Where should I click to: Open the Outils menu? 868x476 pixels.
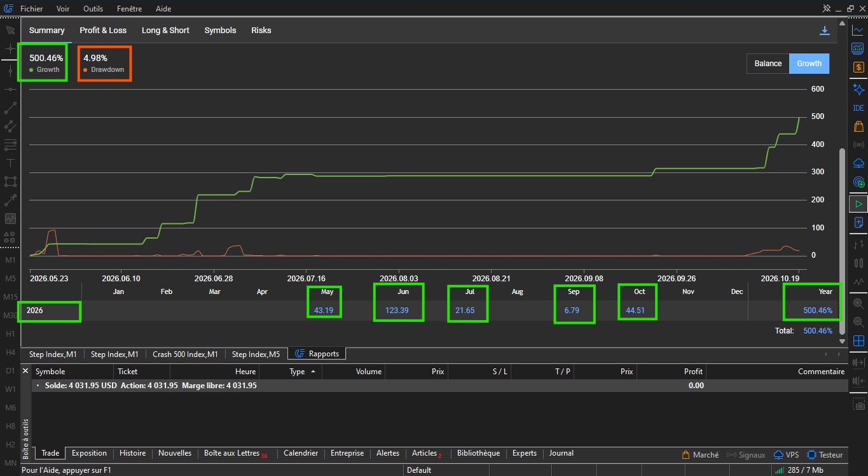93,9
